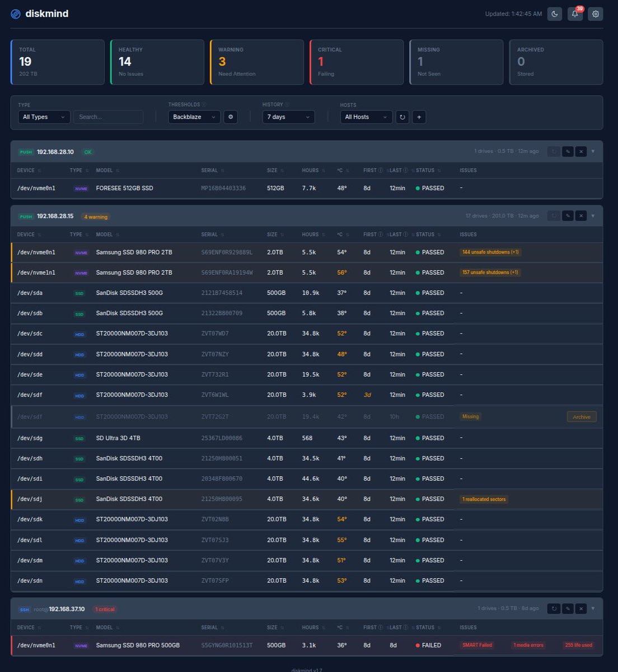Open notifications bell with 39 badge
The width and height of the screenshot is (618, 672).
pos(575,14)
